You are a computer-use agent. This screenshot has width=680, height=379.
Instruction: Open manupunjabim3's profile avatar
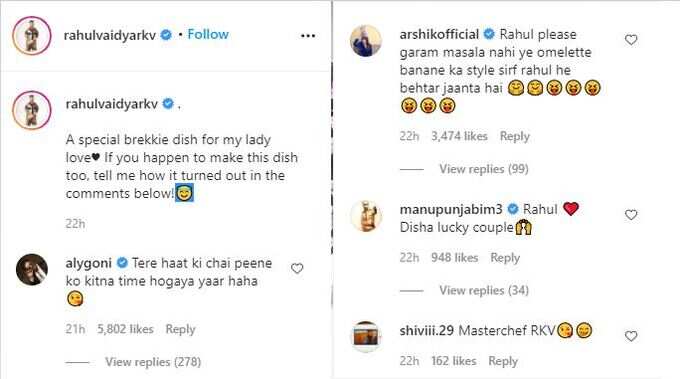point(366,216)
